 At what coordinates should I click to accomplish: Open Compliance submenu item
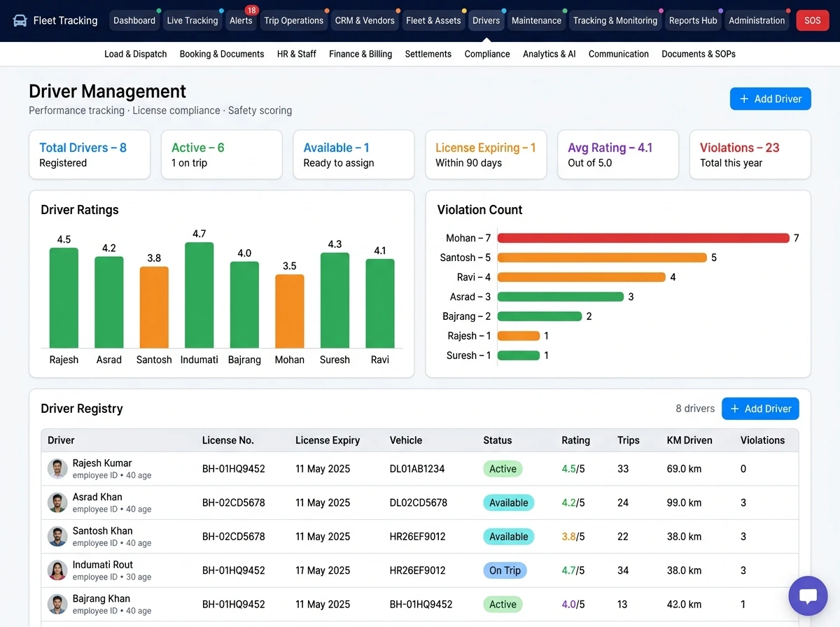(x=487, y=54)
